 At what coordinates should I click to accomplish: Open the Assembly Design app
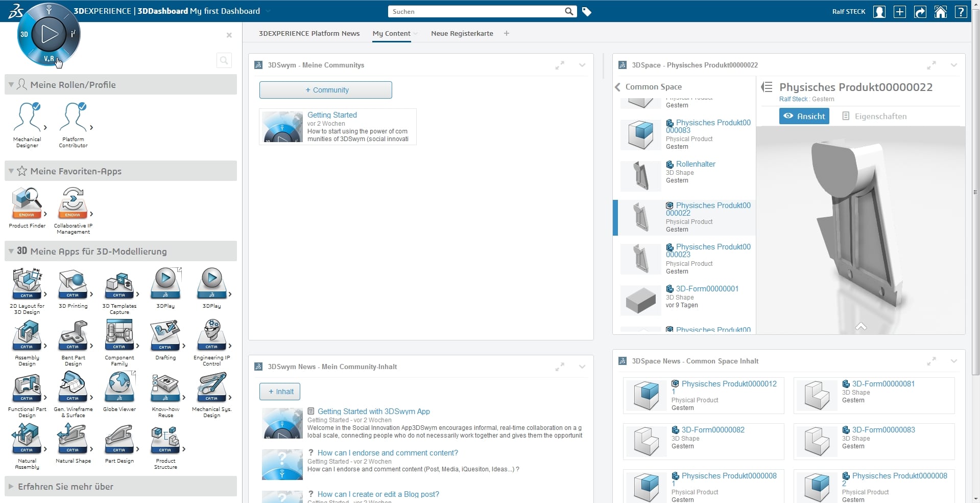(27, 335)
